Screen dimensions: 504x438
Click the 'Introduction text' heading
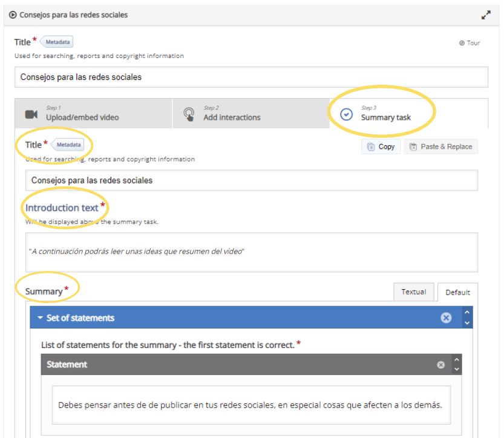[62, 208]
